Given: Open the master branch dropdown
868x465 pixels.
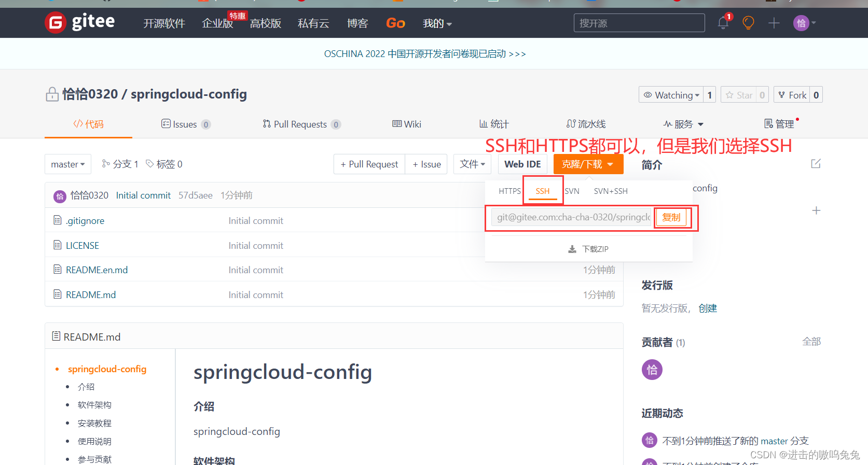Looking at the screenshot, I should 68,164.
